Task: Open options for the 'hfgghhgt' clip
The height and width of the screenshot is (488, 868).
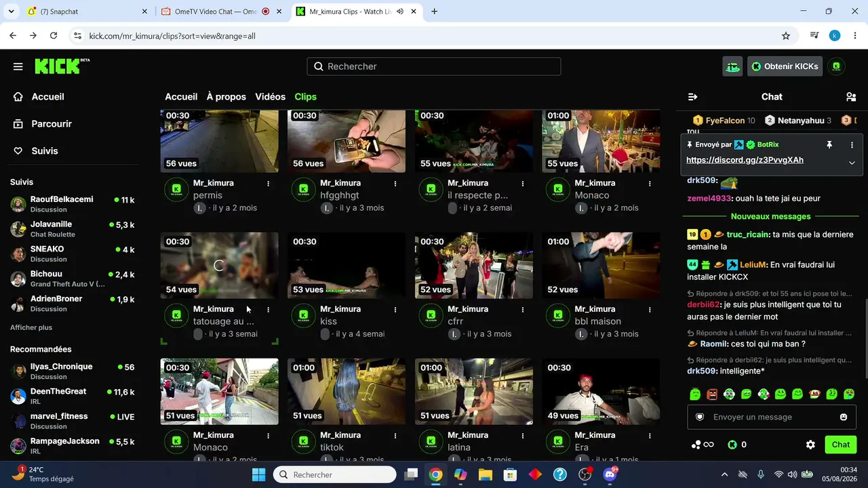Action: click(x=395, y=183)
